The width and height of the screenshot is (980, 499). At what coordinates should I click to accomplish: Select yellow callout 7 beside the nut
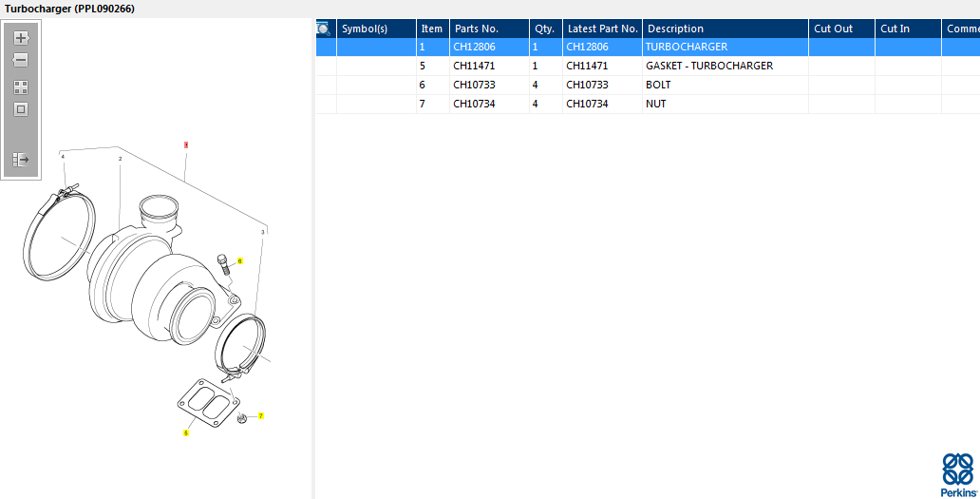(261, 416)
